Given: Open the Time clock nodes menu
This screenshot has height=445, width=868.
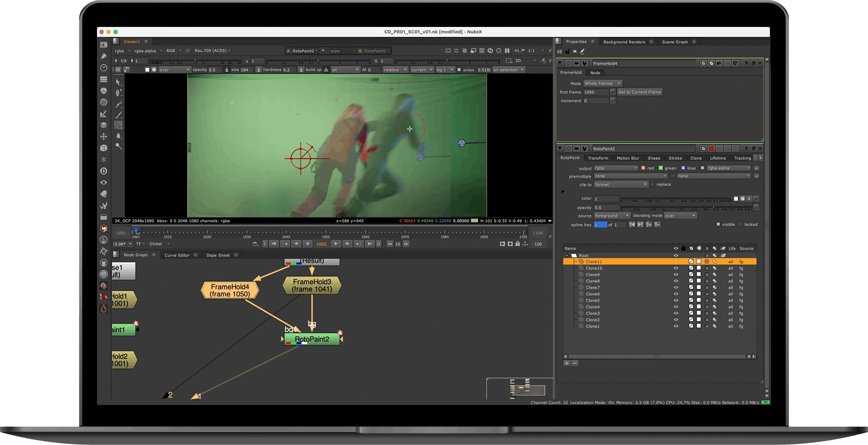Looking at the screenshot, I should tap(104, 68).
